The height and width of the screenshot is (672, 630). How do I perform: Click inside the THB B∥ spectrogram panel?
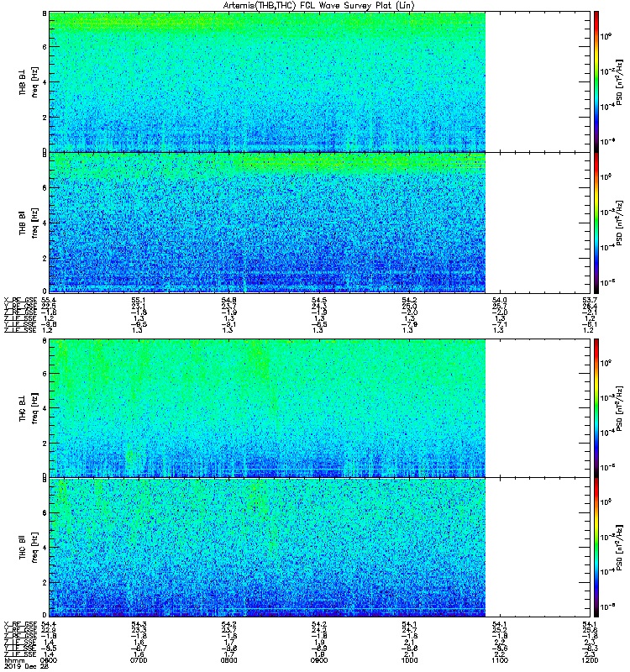(319, 223)
